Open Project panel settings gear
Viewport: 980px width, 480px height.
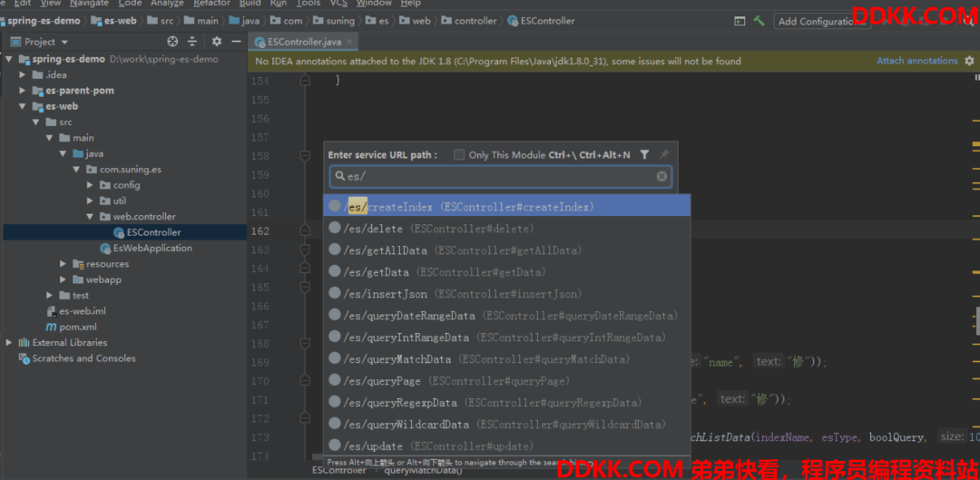pos(217,42)
